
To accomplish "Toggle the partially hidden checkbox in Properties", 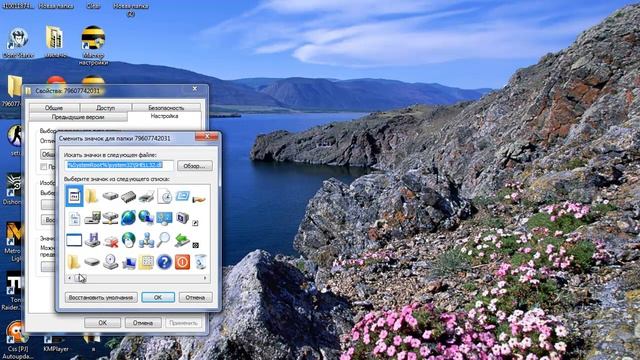I will [x=43, y=167].
